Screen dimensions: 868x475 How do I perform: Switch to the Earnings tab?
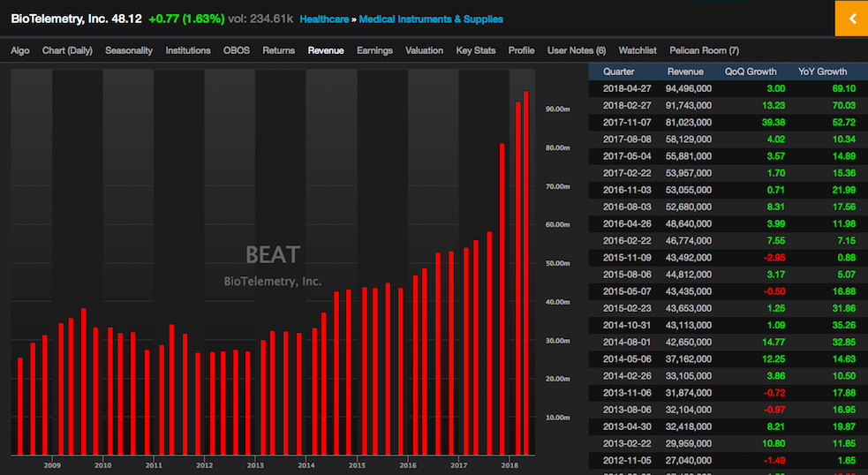point(374,50)
